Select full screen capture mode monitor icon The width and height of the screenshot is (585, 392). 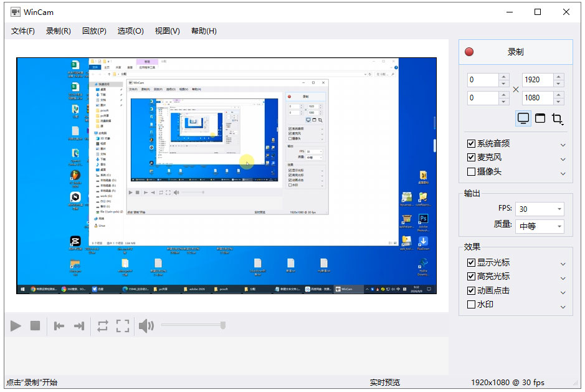(523, 118)
